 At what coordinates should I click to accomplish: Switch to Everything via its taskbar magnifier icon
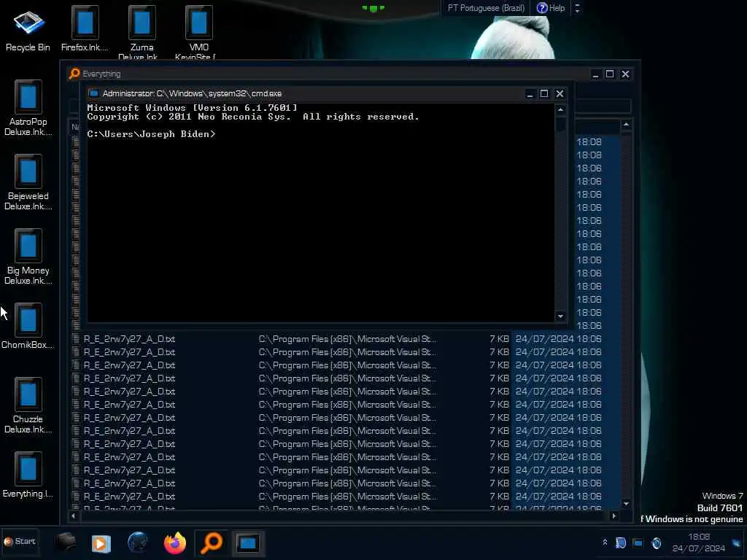[211, 542]
